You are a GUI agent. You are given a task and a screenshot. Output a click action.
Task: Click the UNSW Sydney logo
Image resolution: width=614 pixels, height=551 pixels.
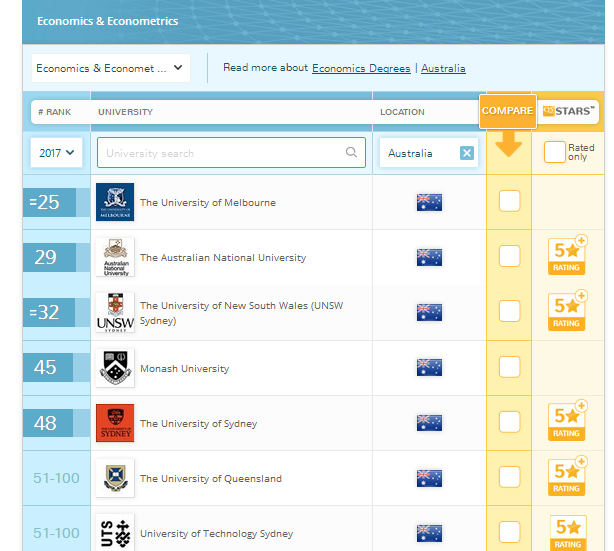115,312
